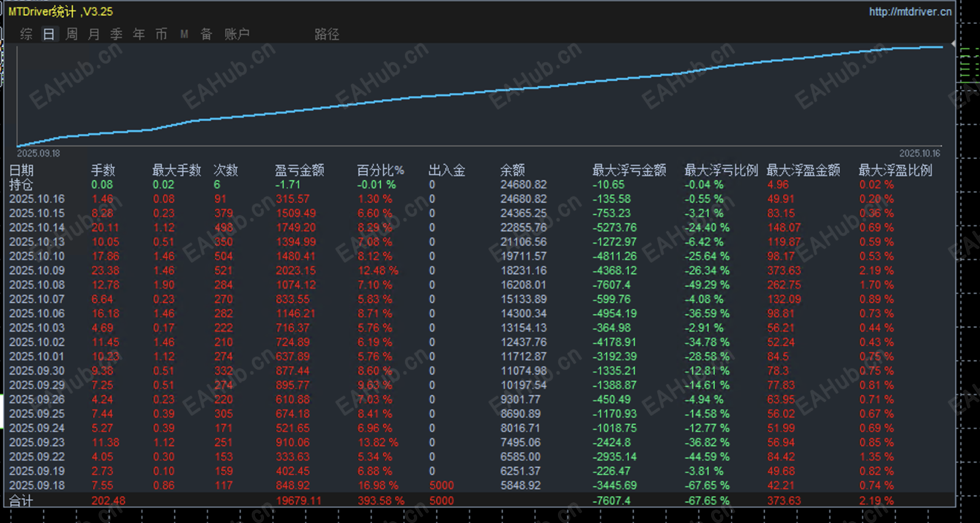980x523 pixels.
Task: Select the 日 daily tab
Action: coord(48,34)
